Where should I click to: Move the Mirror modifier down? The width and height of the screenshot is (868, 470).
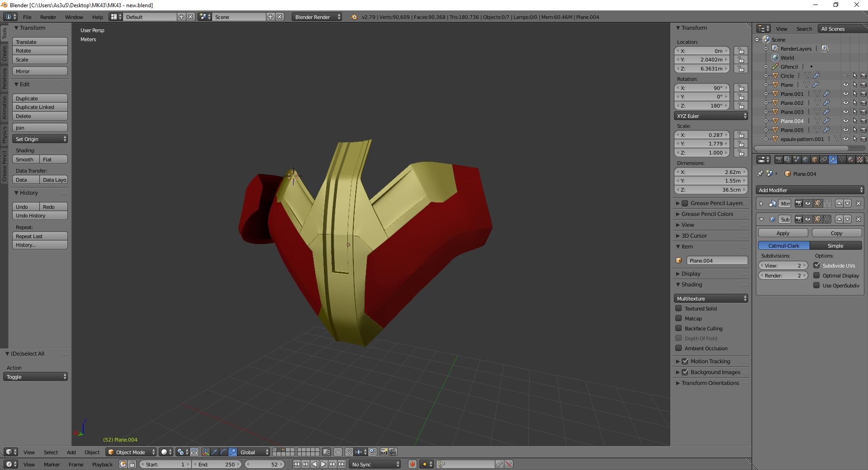click(x=848, y=203)
